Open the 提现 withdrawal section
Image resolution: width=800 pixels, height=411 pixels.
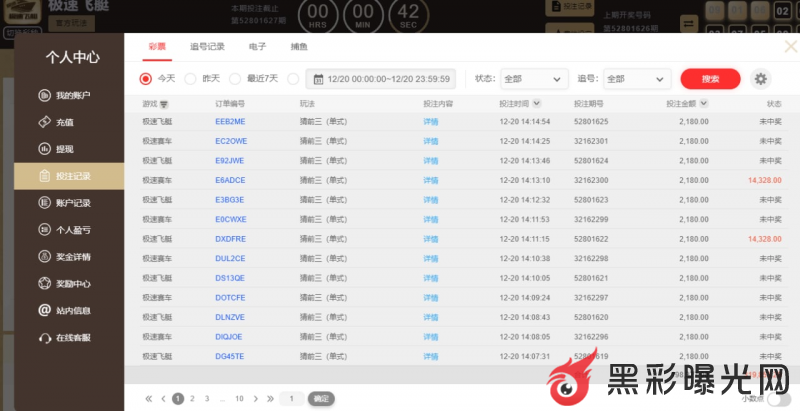coord(64,149)
